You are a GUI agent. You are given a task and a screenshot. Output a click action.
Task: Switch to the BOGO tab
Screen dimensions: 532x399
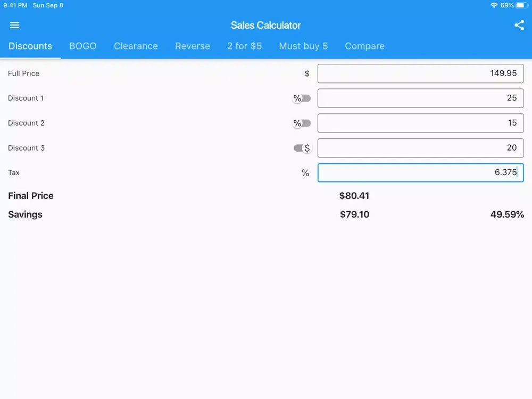tap(83, 46)
